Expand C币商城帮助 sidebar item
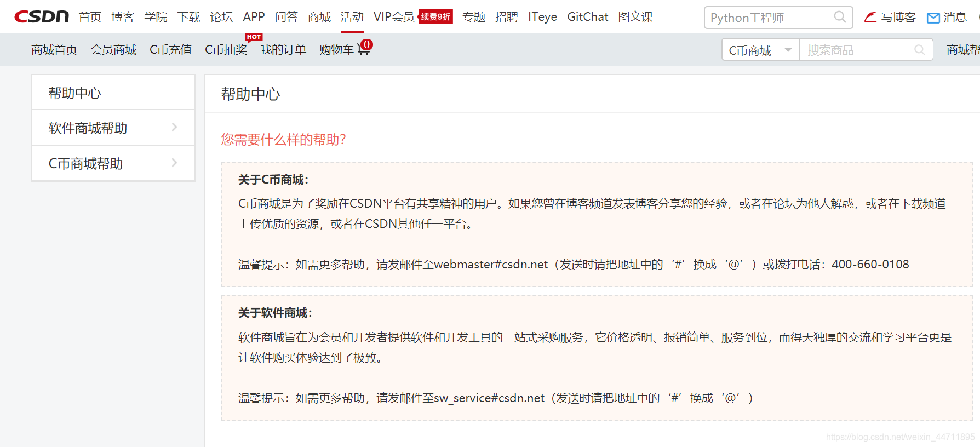This screenshot has height=447, width=980. [x=113, y=163]
